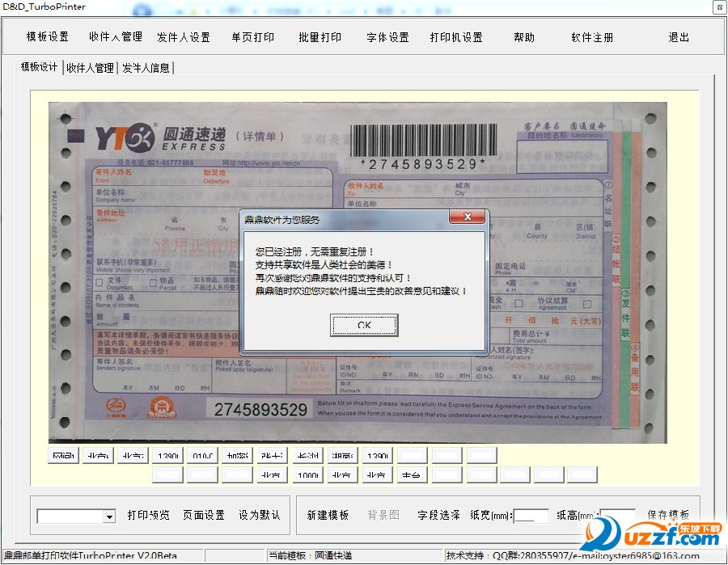Click the 新建模板 button
This screenshot has width=728, height=565.
(x=328, y=515)
